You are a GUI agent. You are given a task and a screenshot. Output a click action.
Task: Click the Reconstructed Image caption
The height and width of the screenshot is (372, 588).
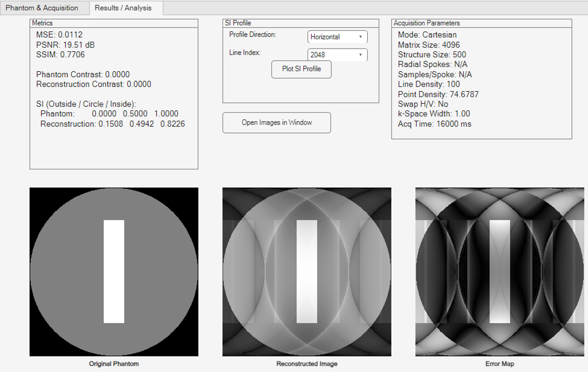[306, 364]
